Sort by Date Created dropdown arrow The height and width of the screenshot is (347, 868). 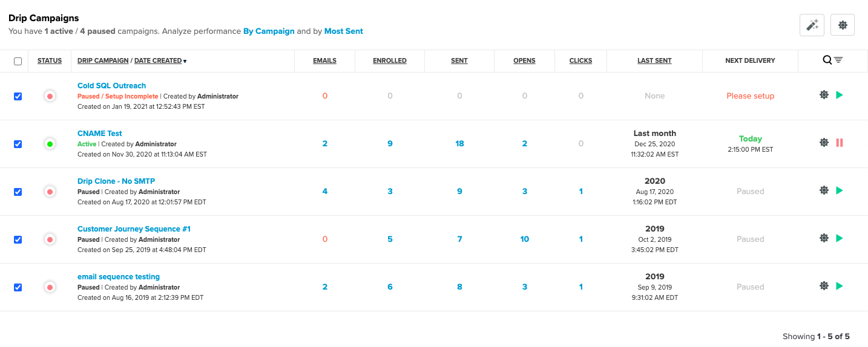[x=185, y=61]
